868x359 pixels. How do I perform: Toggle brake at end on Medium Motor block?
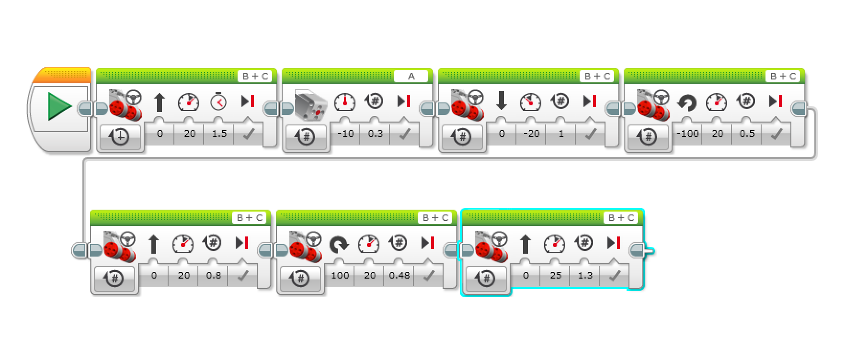point(404,135)
